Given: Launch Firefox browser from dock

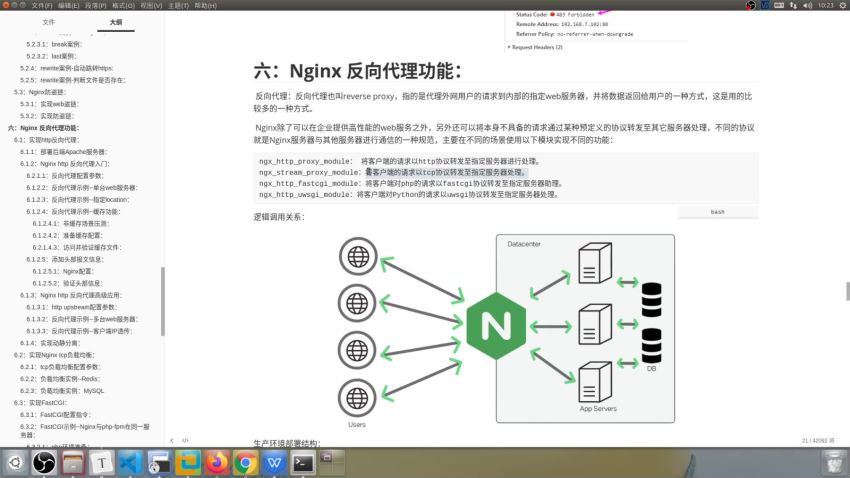Looking at the screenshot, I should pos(217,462).
